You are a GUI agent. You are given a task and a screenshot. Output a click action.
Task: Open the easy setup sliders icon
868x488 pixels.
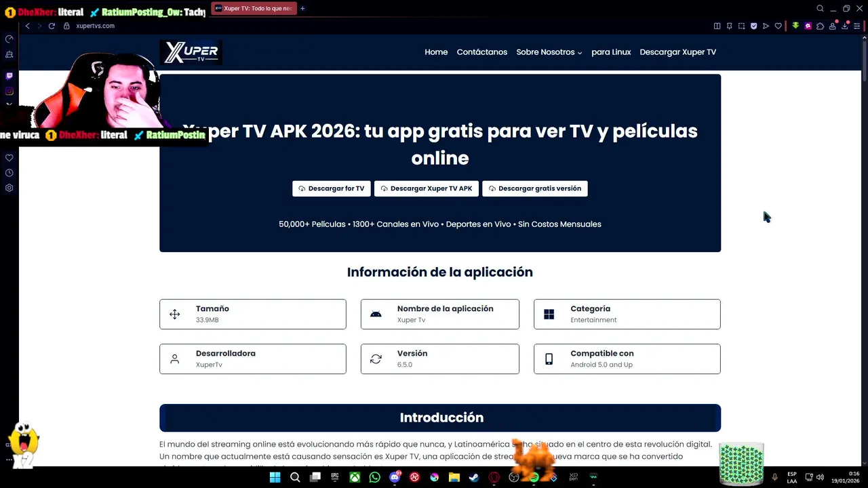tap(857, 26)
